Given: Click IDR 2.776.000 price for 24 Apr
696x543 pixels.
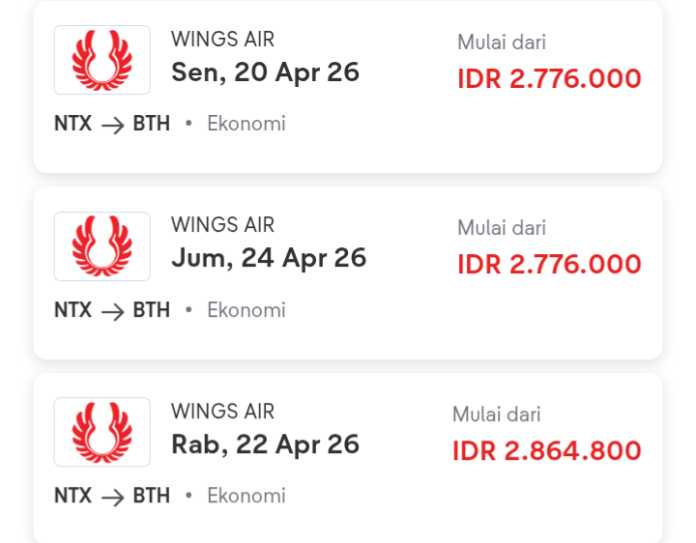Looking at the screenshot, I should pyautogui.click(x=549, y=265).
